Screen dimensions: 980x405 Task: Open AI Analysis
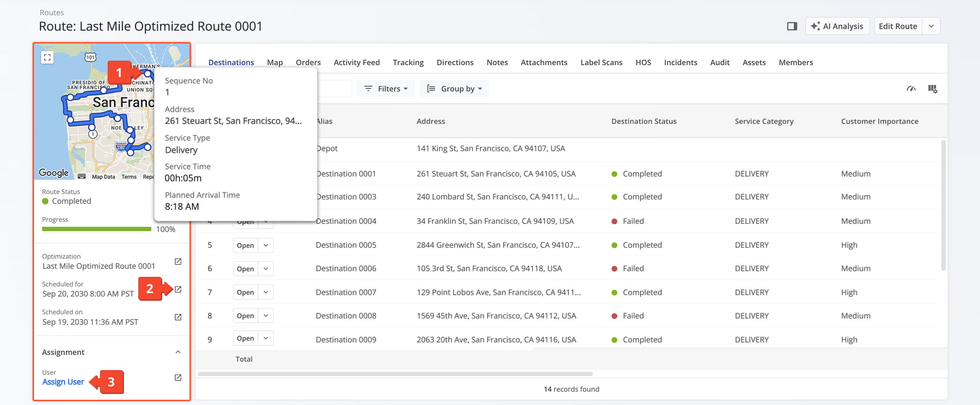[x=837, y=26]
